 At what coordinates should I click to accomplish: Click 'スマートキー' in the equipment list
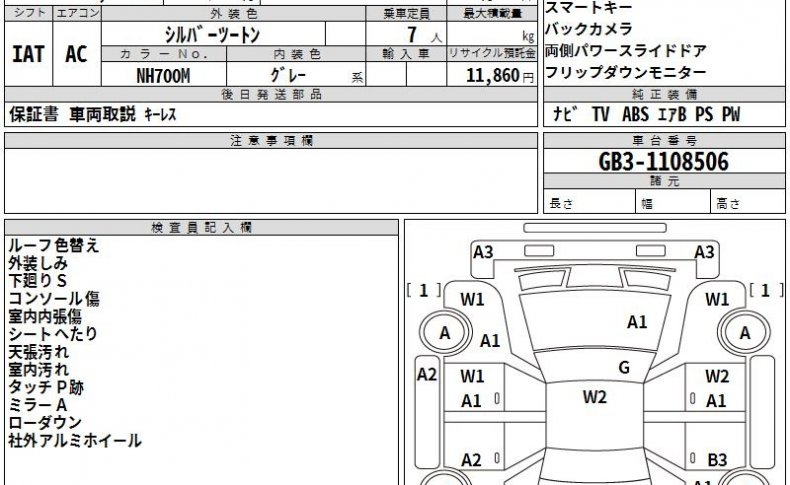[x=588, y=8]
